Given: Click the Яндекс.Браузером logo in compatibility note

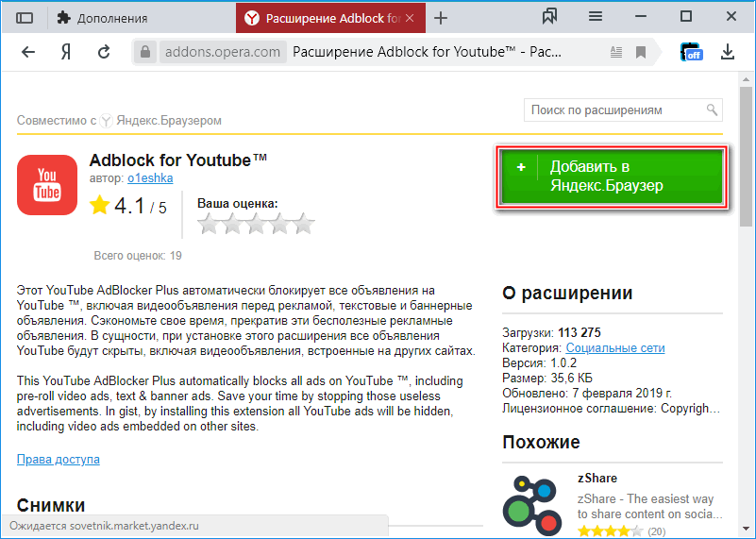Looking at the screenshot, I should click(106, 121).
